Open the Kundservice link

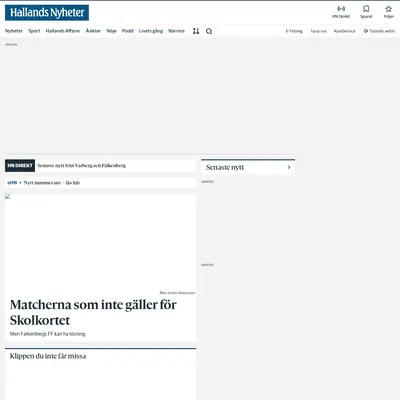pos(345,31)
